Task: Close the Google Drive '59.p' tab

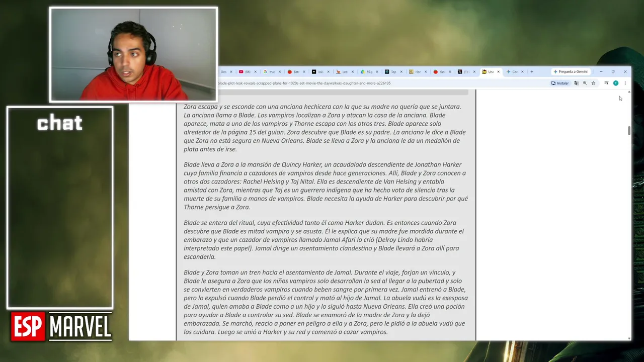Action: point(377,71)
